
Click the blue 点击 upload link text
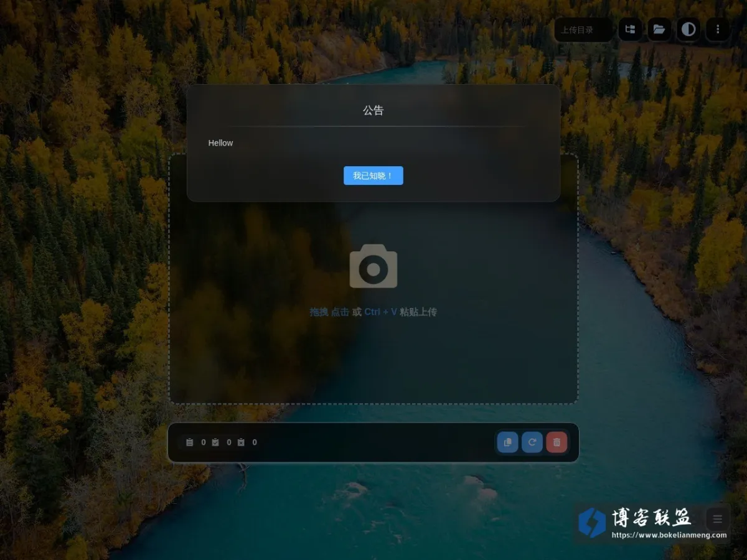coord(340,312)
